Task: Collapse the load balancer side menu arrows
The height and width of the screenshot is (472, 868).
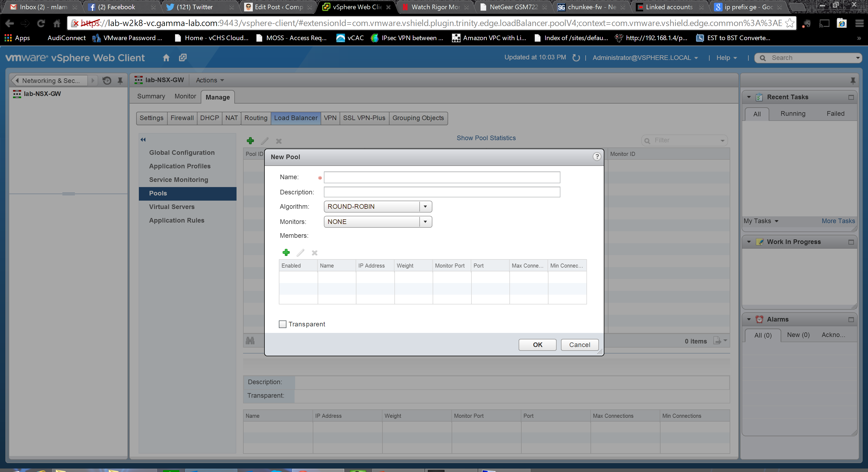Action: [143, 140]
